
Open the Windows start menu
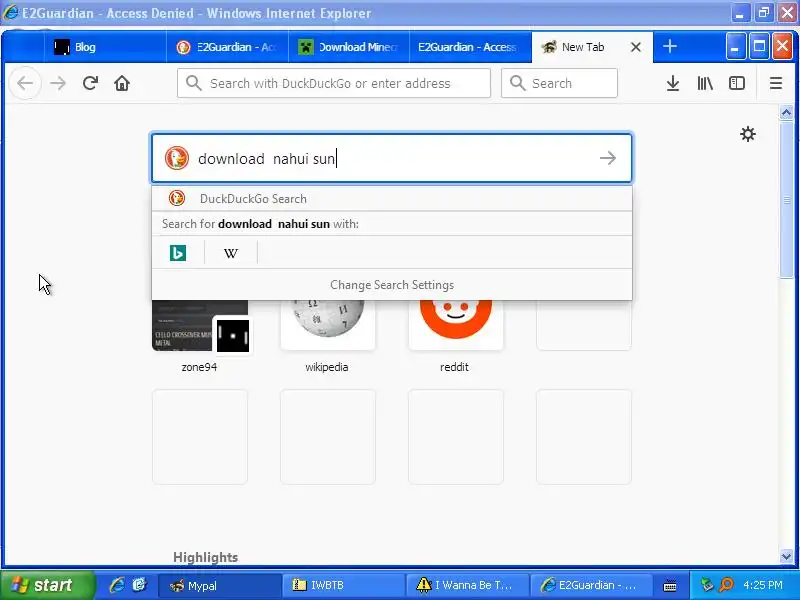47,585
